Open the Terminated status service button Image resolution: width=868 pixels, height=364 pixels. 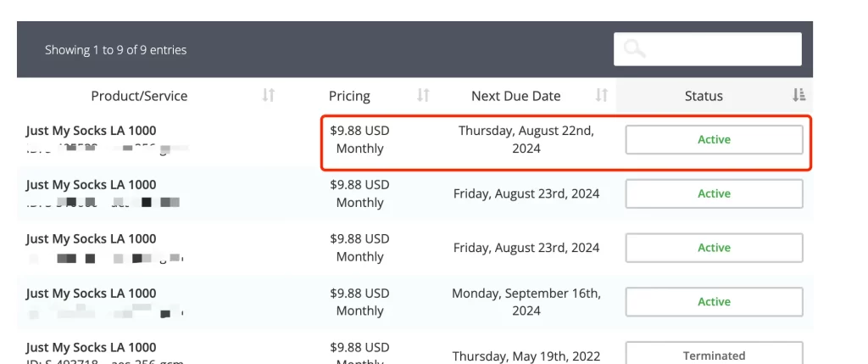[714, 354]
